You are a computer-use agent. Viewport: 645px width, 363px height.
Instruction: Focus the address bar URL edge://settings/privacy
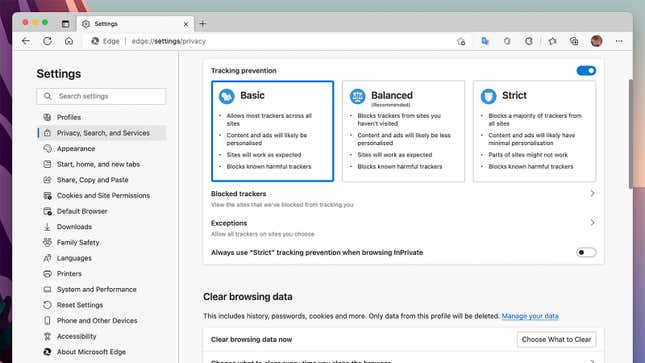click(x=169, y=41)
